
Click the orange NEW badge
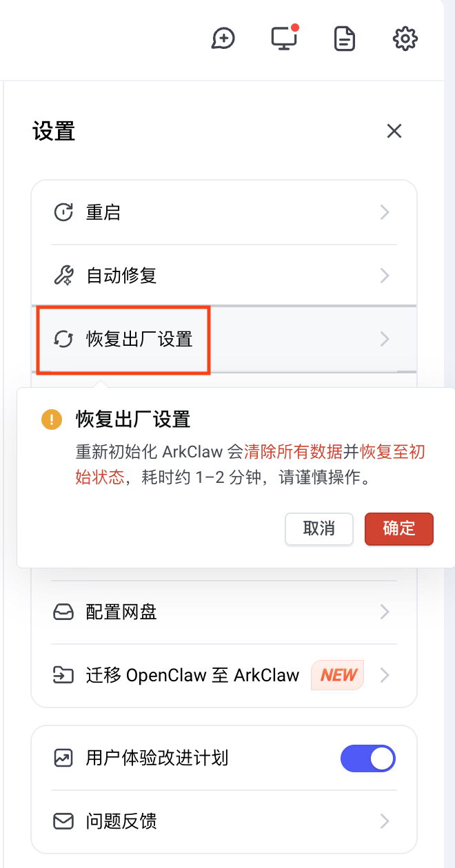[x=338, y=675]
